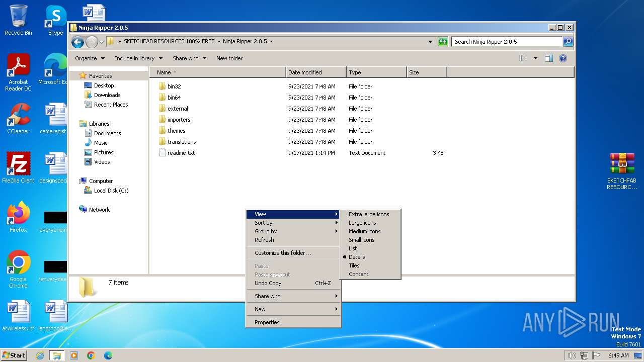This screenshot has height=362, width=644.
Task: Click the Start button
Action: tap(14, 355)
